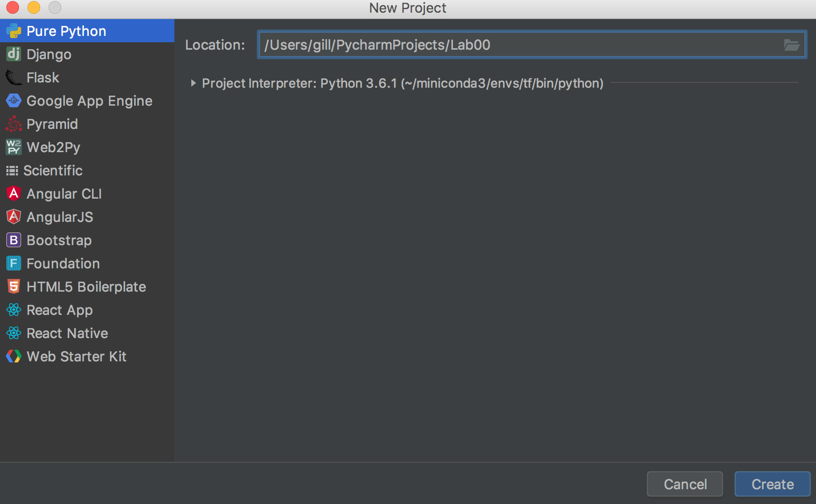Image resolution: width=816 pixels, height=504 pixels.
Task: Click the Django project type icon
Action: pyautogui.click(x=13, y=54)
